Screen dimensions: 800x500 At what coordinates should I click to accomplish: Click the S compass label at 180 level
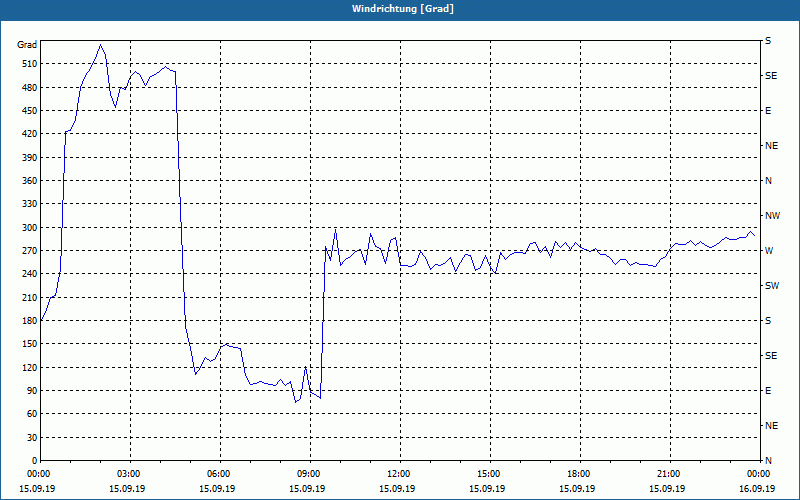point(768,321)
